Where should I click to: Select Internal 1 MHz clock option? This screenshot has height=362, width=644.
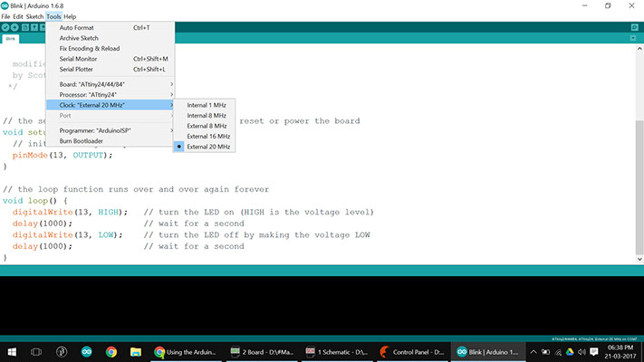point(204,105)
